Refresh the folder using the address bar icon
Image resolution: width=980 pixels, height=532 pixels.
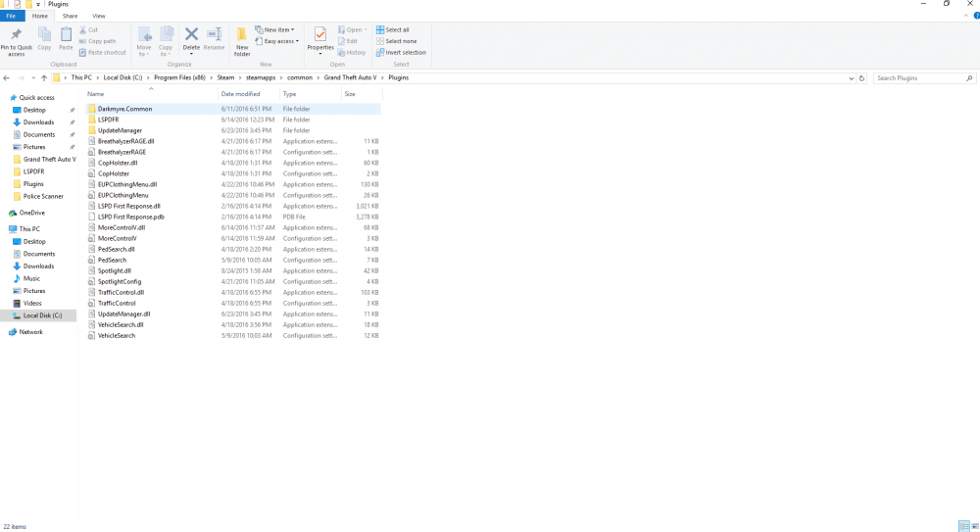point(861,78)
